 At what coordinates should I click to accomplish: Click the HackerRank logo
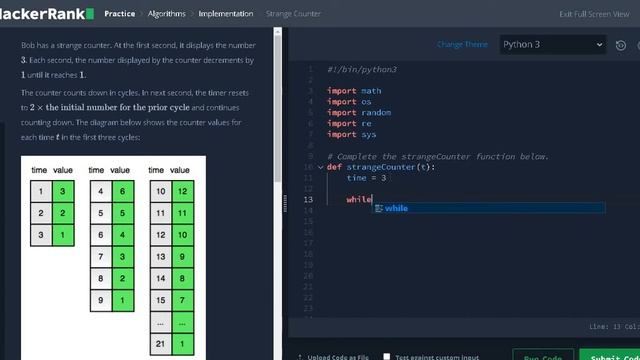point(47,13)
